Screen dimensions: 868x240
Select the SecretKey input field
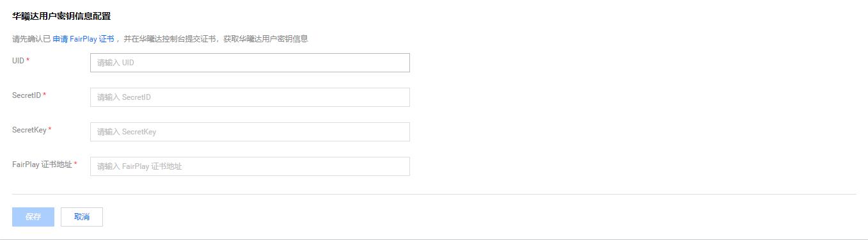(x=249, y=132)
